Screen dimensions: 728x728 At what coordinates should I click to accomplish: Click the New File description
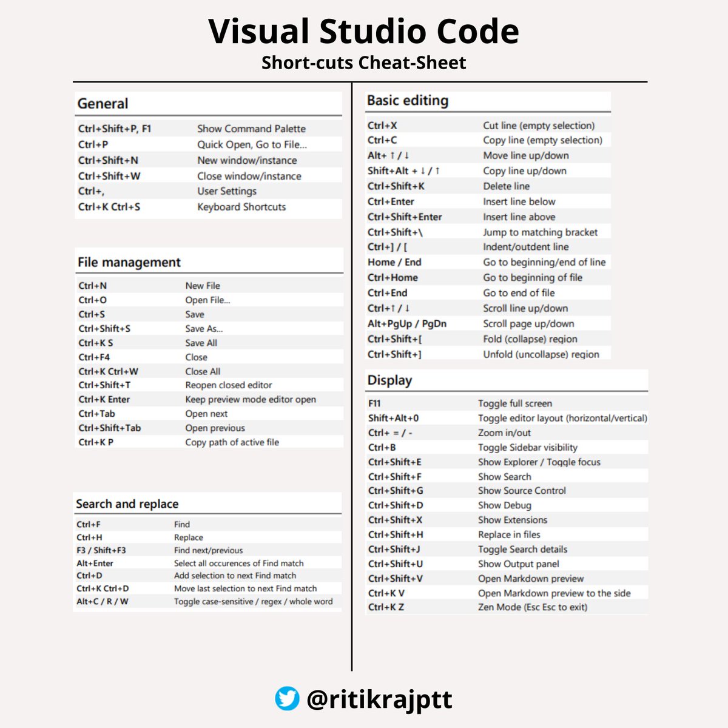[203, 286]
